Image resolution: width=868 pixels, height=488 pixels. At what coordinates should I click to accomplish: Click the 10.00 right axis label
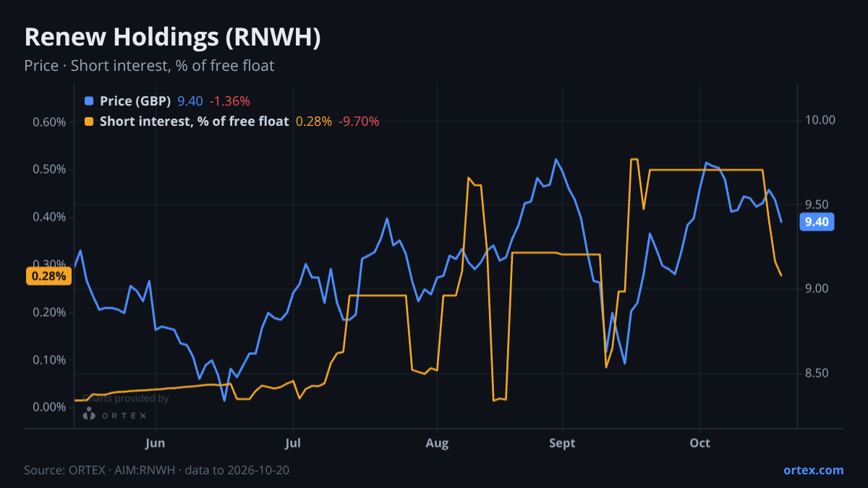click(820, 120)
